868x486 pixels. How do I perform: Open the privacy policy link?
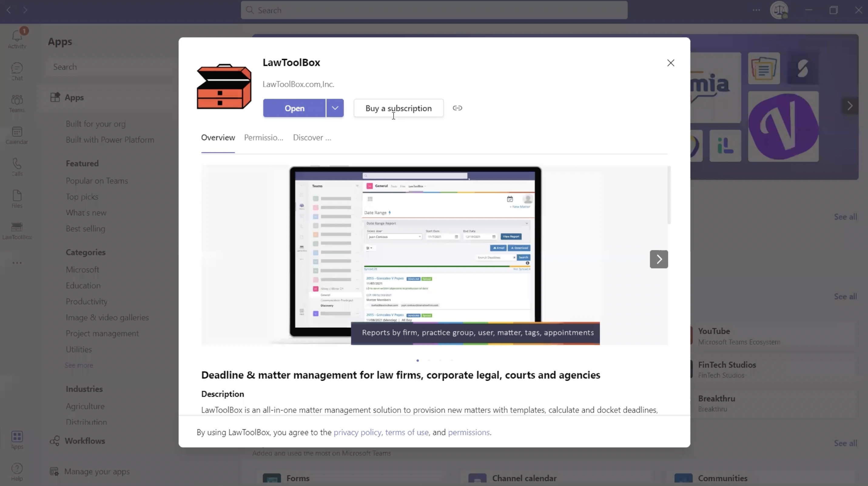click(x=357, y=432)
